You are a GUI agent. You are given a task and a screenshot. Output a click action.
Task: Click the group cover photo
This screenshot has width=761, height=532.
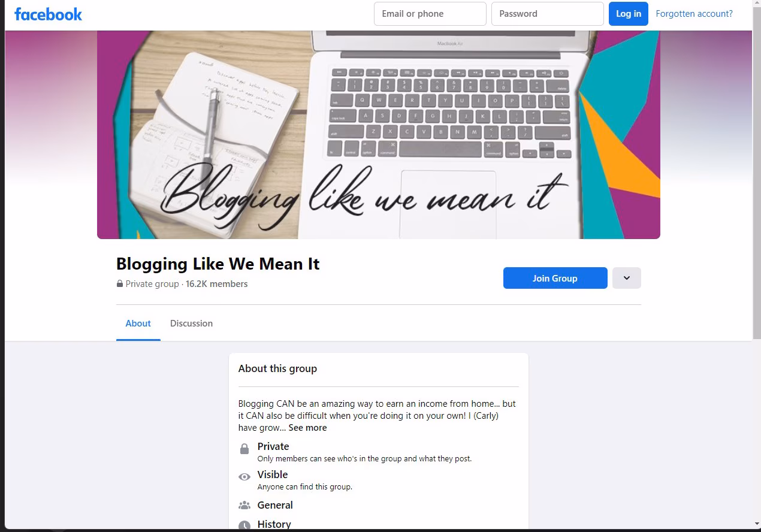(379, 135)
